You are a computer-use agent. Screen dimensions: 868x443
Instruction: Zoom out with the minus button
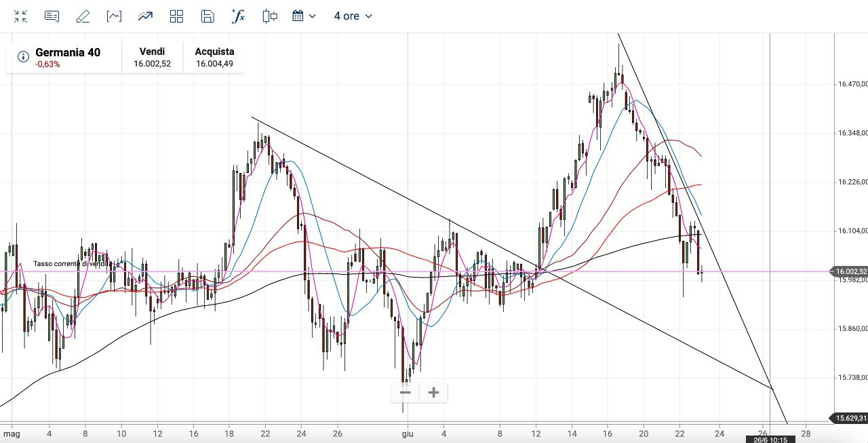point(406,392)
